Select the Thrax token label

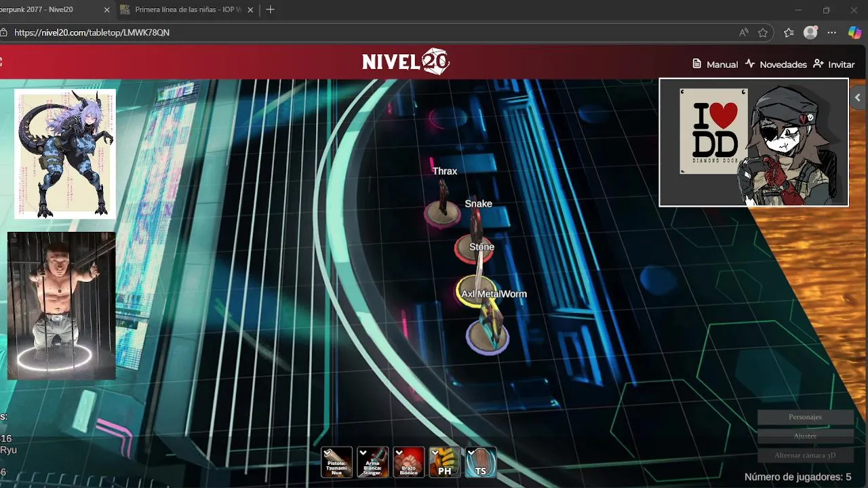445,171
